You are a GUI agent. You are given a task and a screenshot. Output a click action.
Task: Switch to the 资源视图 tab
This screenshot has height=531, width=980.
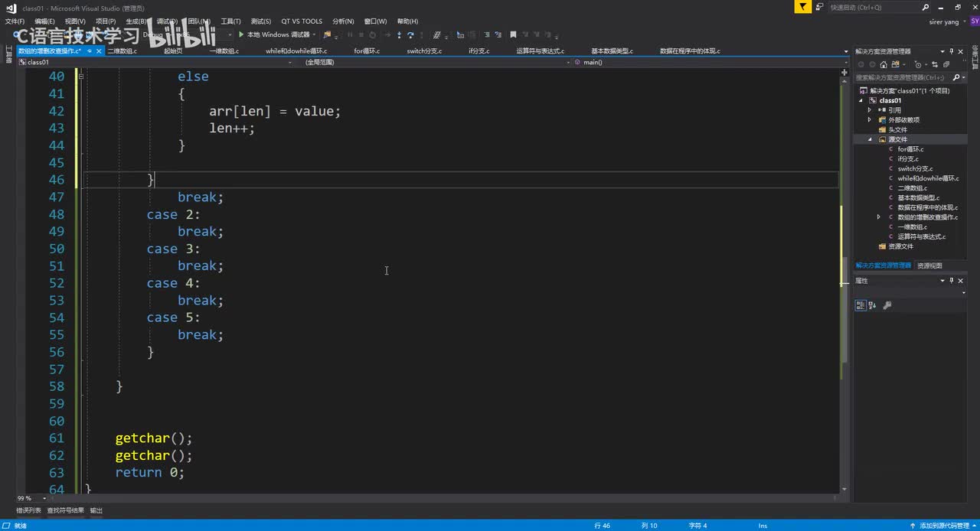pos(929,265)
